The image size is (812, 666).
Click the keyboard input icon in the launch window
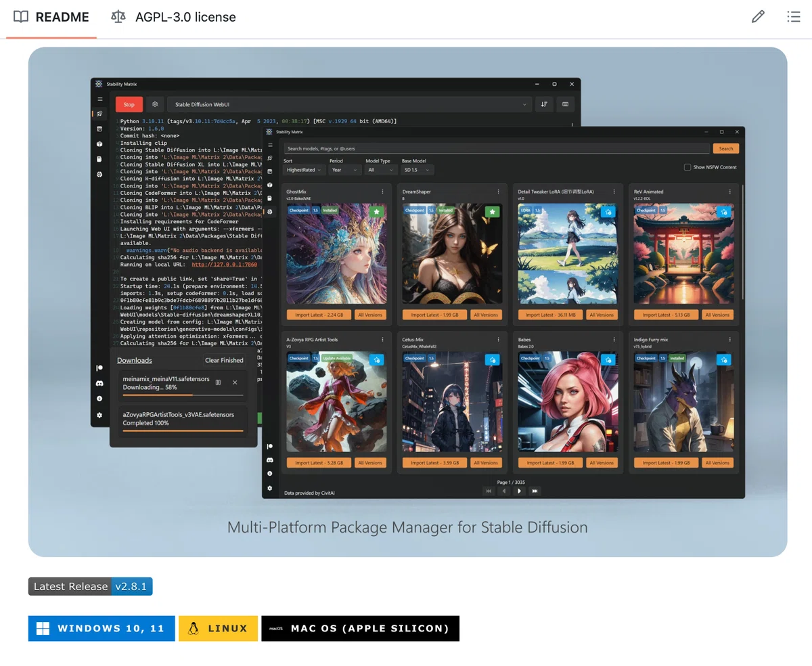565,104
